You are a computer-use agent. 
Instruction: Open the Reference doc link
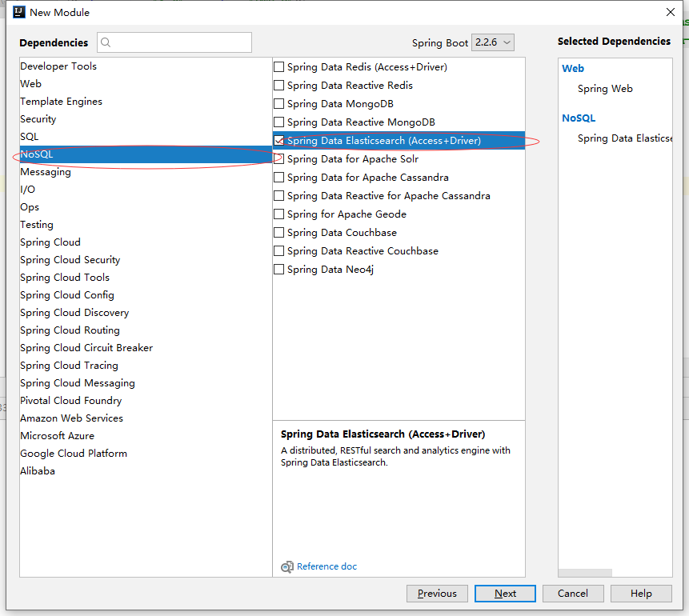326,566
